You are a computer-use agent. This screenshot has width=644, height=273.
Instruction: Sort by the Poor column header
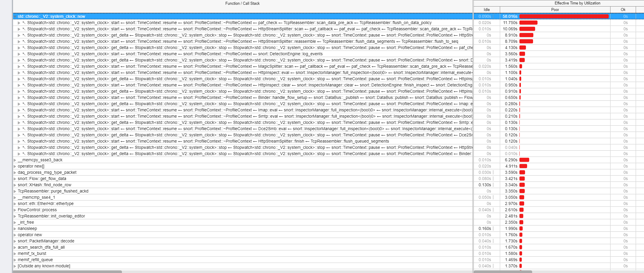click(555, 10)
